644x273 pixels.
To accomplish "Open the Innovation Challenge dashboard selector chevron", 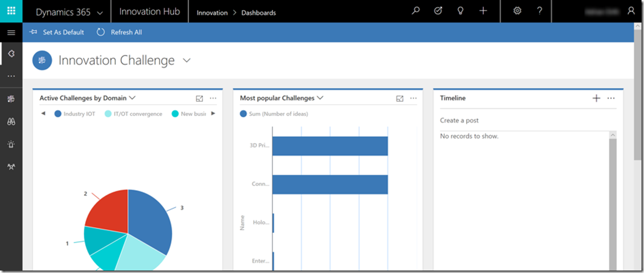I will [x=186, y=60].
